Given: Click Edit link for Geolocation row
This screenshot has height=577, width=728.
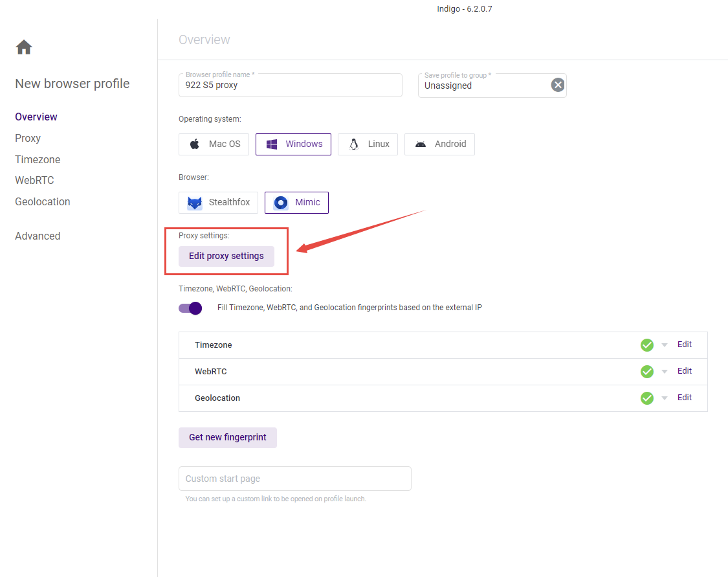Looking at the screenshot, I should [x=684, y=398].
